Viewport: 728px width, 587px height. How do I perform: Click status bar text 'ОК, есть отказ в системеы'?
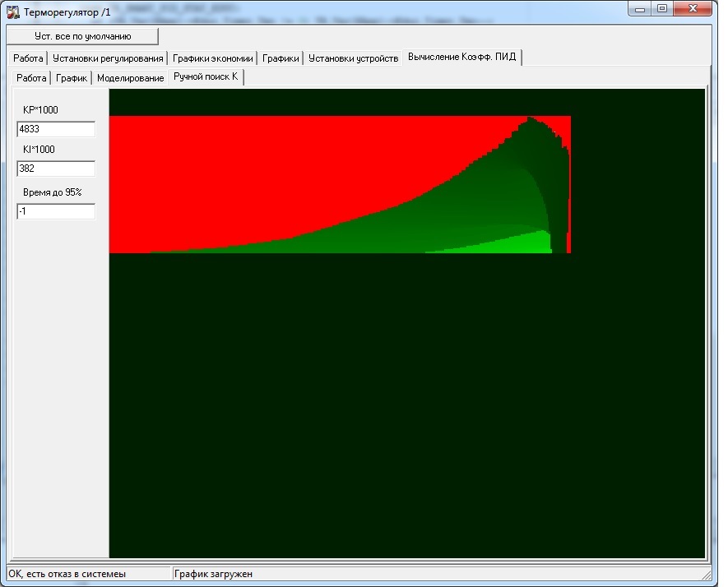tap(67, 574)
